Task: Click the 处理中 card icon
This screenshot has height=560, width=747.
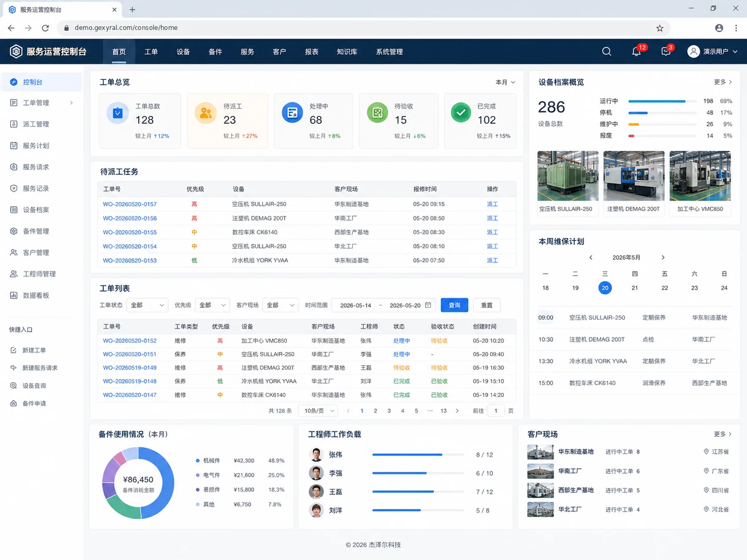Action: coord(292,113)
